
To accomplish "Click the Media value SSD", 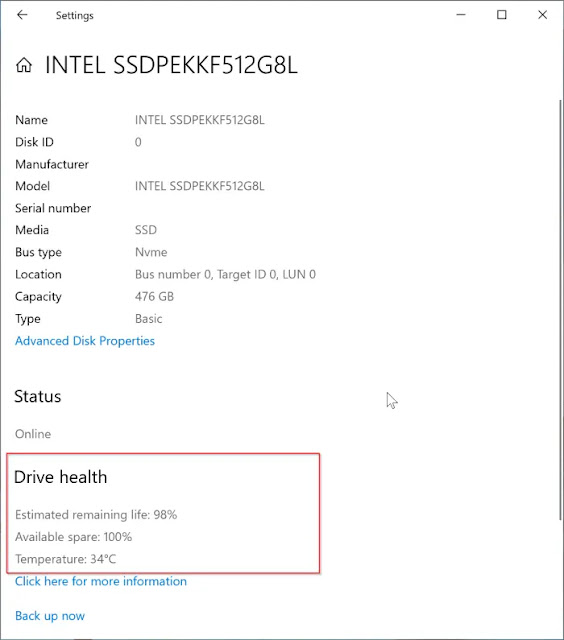I will pyautogui.click(x=146, y=230).
